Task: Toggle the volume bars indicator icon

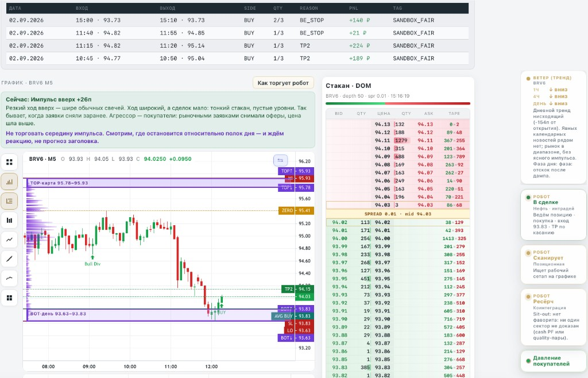Action: [x=9, y=182]
